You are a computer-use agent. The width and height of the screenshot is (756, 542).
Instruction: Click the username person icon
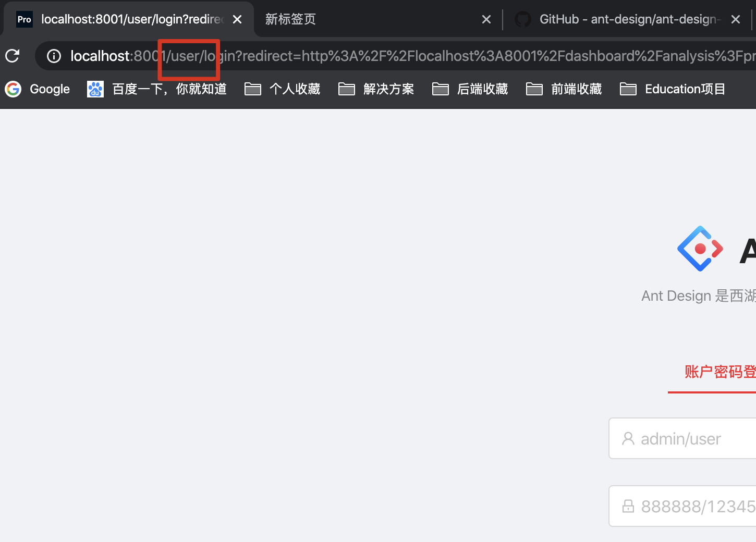(x=628, y=438)
